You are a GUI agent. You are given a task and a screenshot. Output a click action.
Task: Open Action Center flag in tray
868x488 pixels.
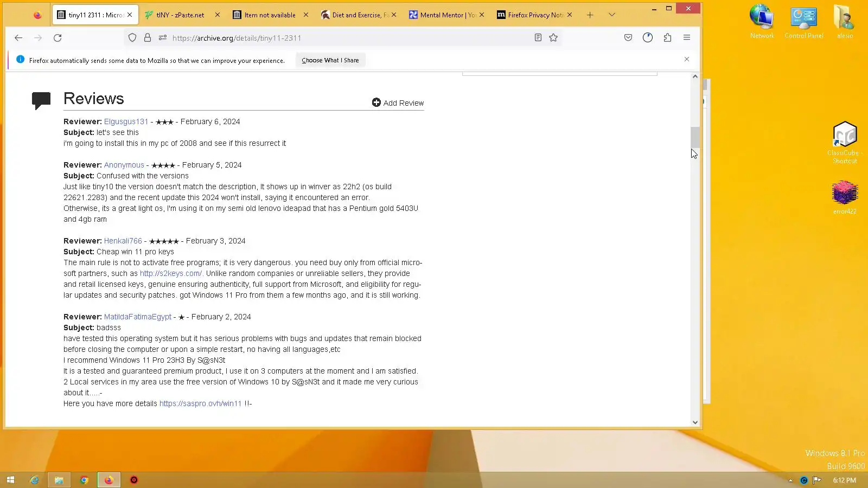(x=816, y=480)
